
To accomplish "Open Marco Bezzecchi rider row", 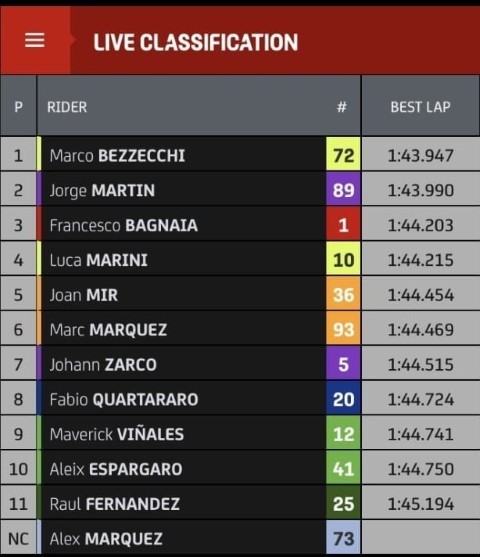I will point(240,154).
